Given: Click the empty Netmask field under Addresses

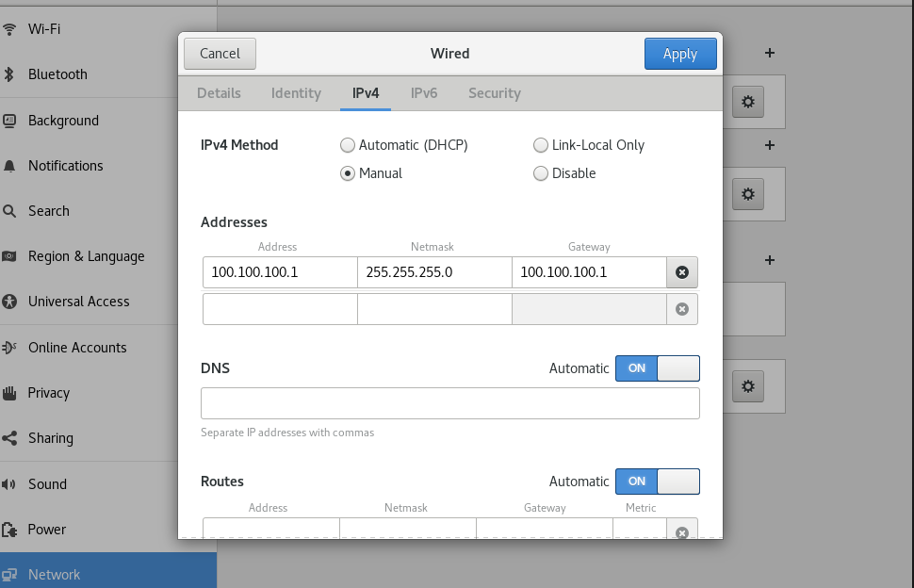Looking at the screenshot, I should 434,309.
